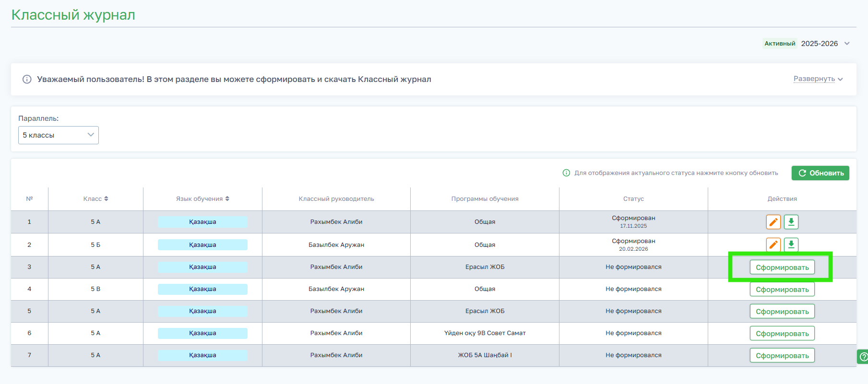Edit the journal for row 1 class 5 А

click(x=773, y=222)
